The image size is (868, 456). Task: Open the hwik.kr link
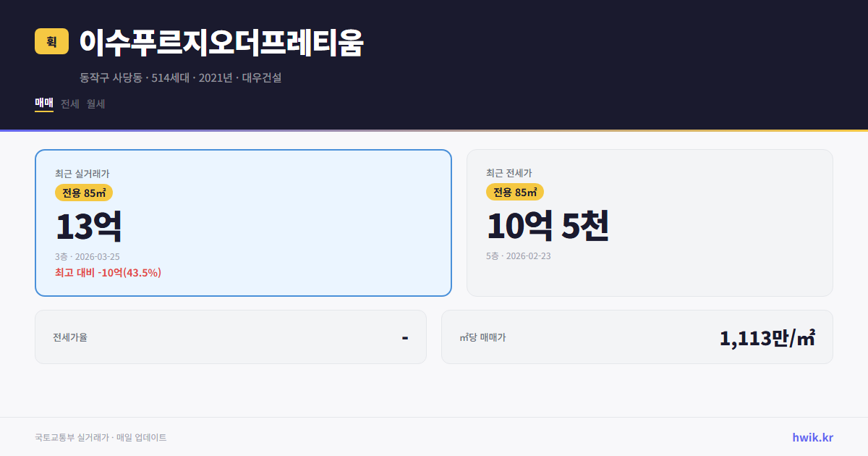click(x=812, y=436)
